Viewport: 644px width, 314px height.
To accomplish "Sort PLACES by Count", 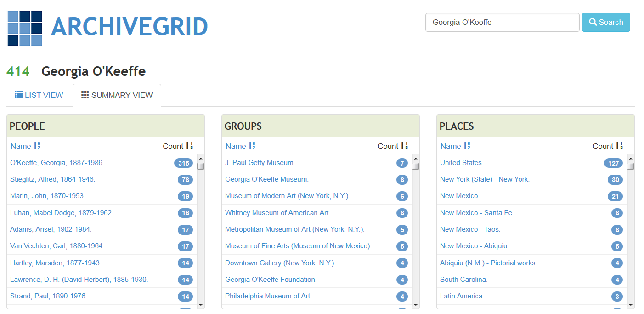I will [x=608, y=146].
